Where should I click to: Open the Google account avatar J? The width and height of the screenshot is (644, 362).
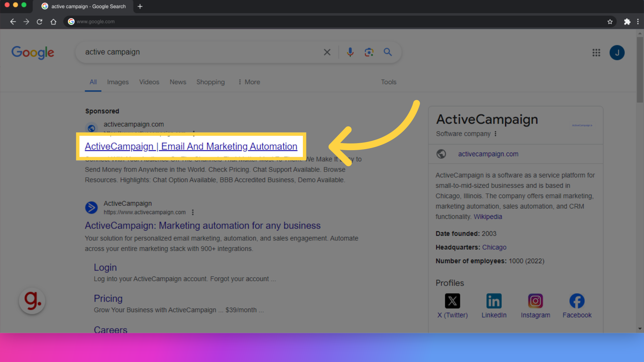[x=617, y=53]
